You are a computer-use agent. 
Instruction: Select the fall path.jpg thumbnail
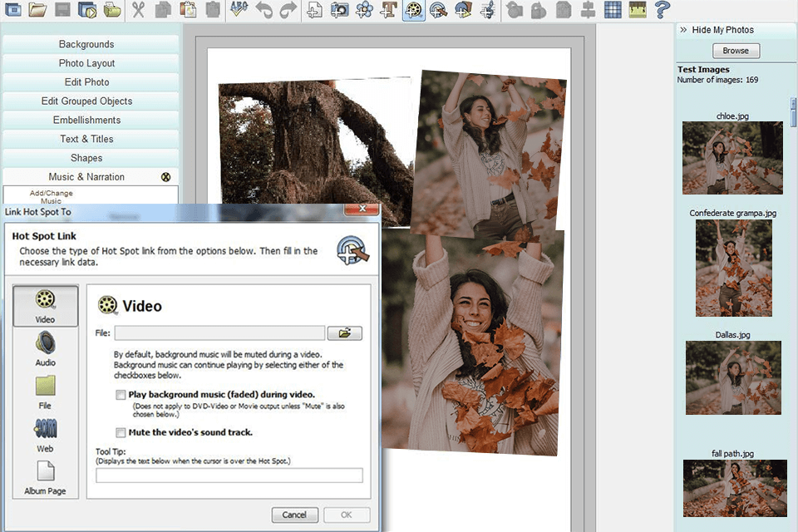tap(735, 488)
